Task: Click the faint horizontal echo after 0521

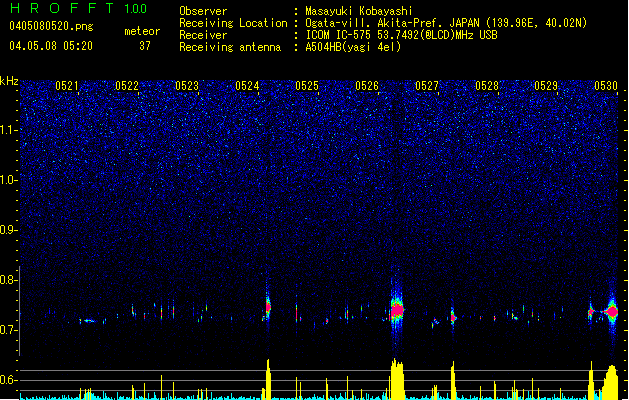Action: click(88, 321)
